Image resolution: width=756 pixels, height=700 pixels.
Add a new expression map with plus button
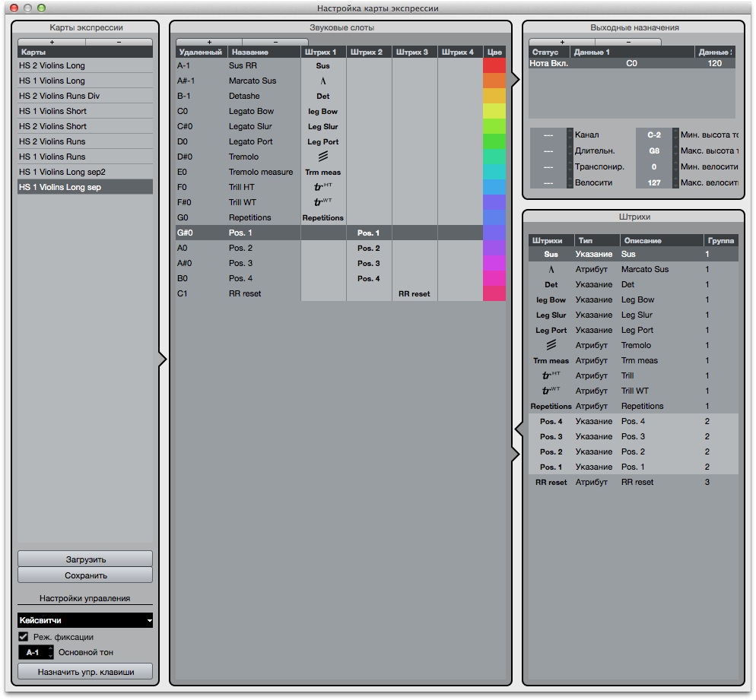[52, 42]
